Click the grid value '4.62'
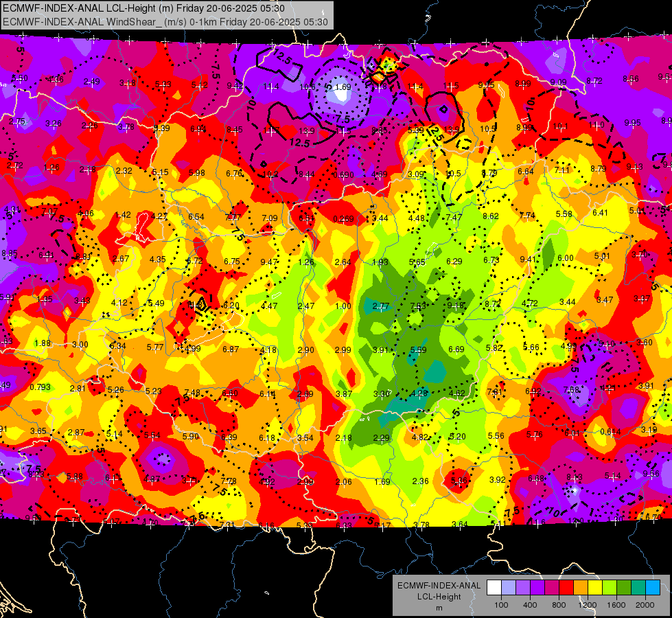The image size is (672, 618). click(x=457, y=393)
